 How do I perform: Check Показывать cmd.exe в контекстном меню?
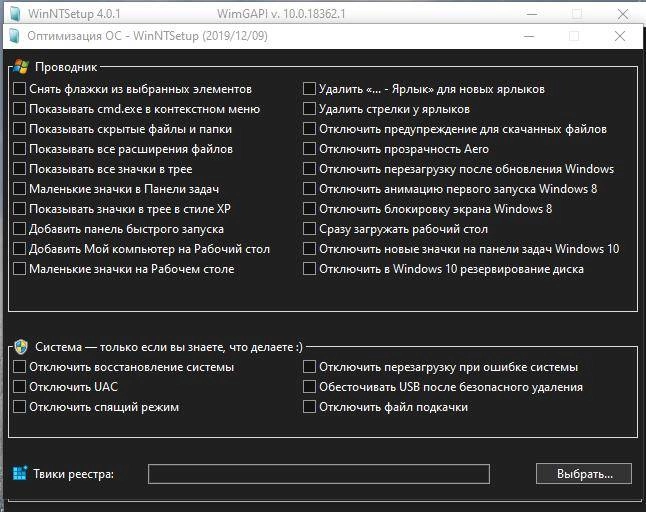[x=19, y=109]
